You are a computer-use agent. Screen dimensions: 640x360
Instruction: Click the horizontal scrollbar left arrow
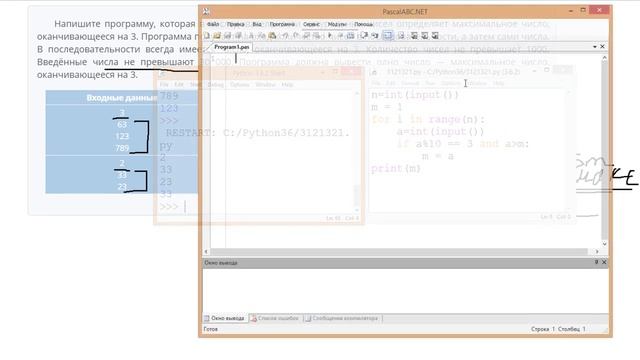(206, 251)
